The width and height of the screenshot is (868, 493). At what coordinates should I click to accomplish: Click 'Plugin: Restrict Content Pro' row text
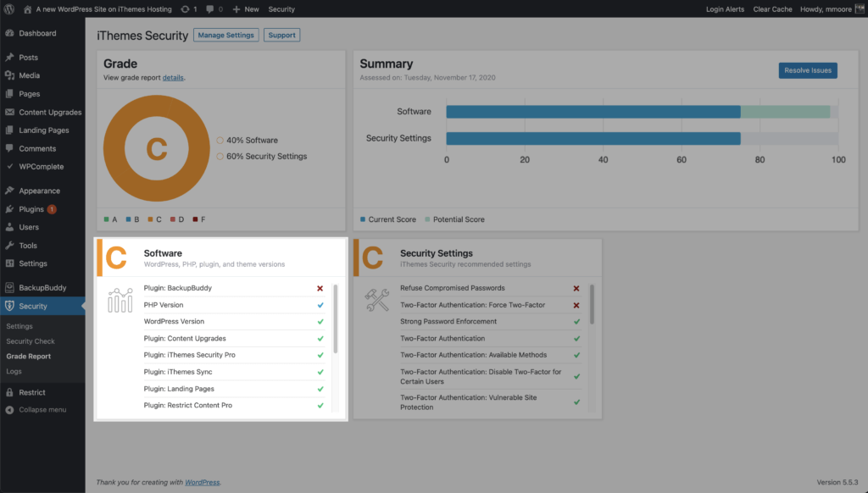point(187,406)
